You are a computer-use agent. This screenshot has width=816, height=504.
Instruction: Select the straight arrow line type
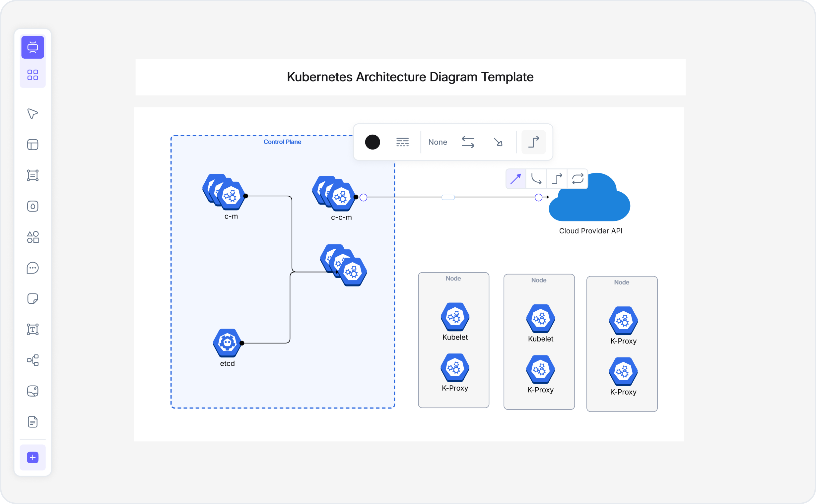[x=515, y=179]
